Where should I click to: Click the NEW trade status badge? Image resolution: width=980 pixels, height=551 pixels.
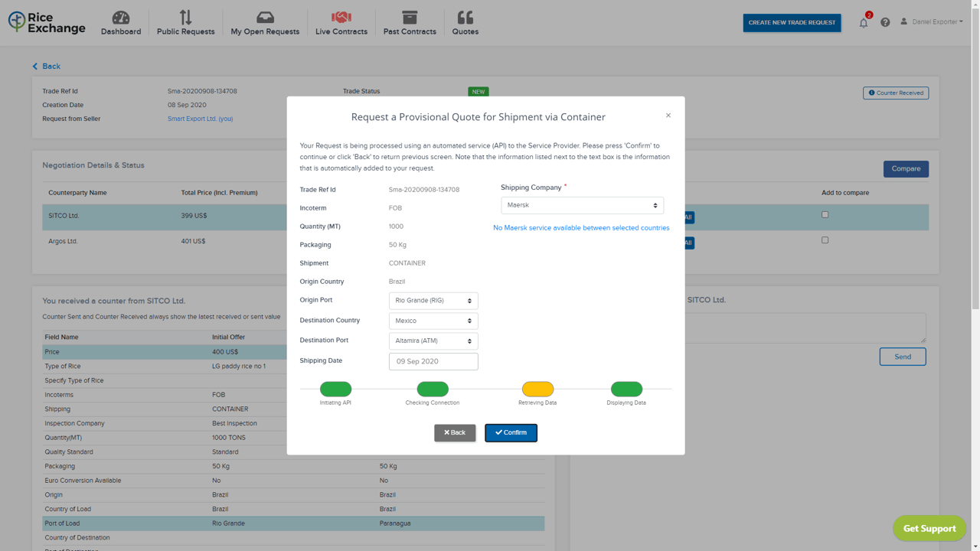tap(479, 91)
